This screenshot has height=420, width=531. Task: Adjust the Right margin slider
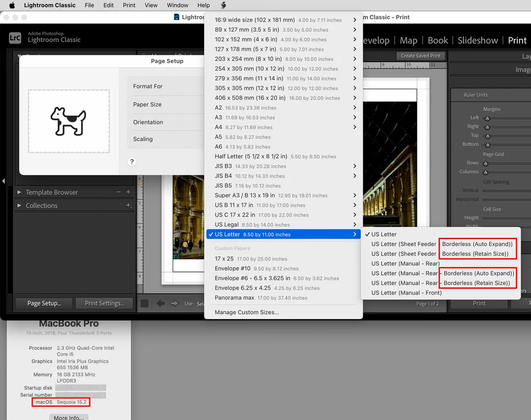487,127
